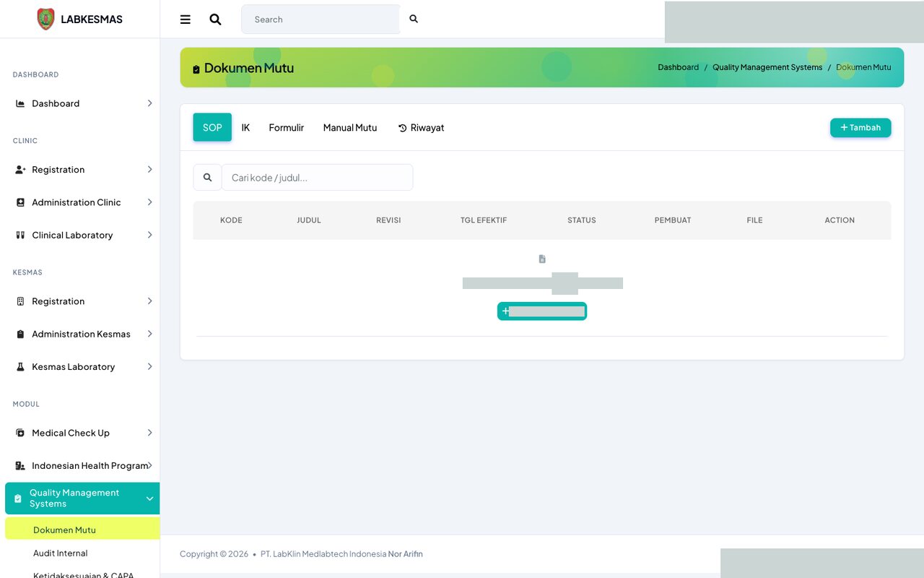
Task: Click the Administration Kesmas clipboard icon
Action: [20, 334]
